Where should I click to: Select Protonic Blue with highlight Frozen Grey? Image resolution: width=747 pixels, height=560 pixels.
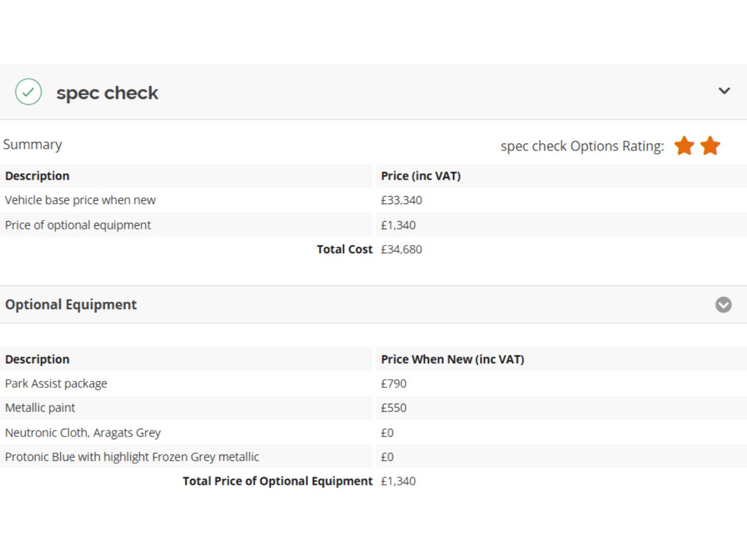tap(132, 457)
